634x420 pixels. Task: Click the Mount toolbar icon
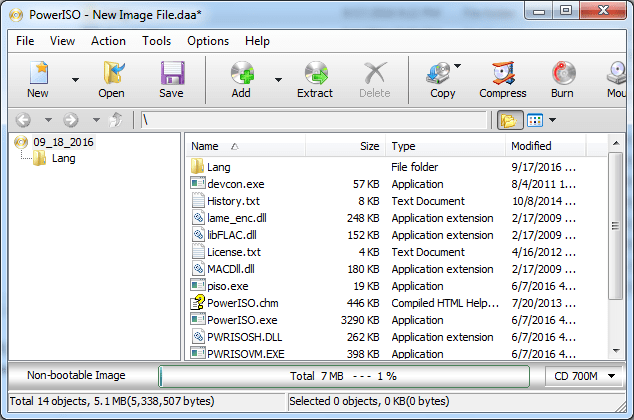point(616,73)
